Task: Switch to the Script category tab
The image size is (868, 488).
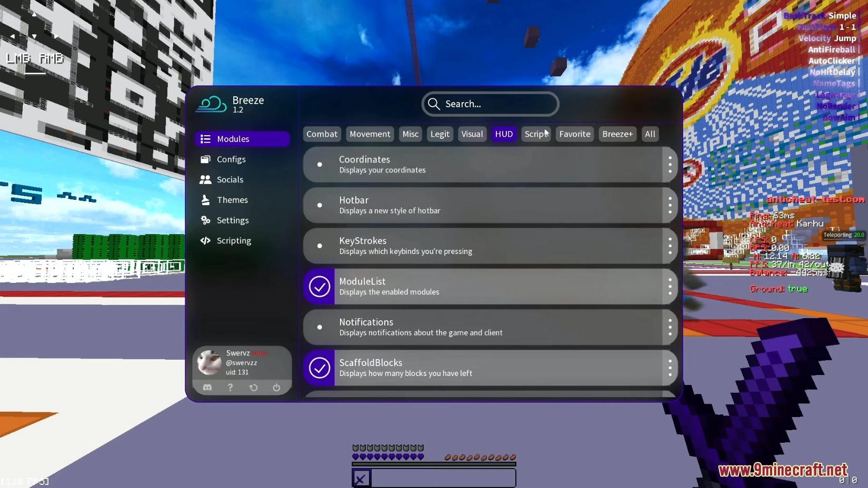Action: 536,134
